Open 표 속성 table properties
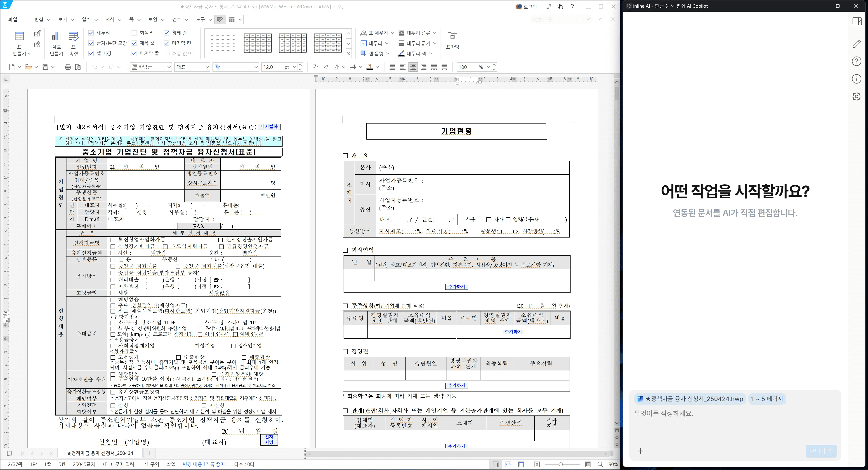 click(73, 36)
